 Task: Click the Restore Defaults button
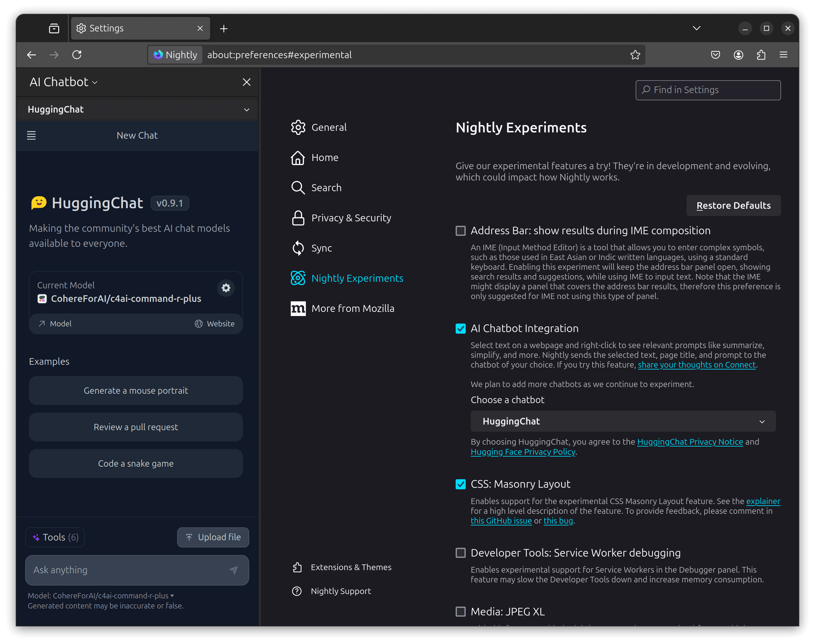pos(733,205)
